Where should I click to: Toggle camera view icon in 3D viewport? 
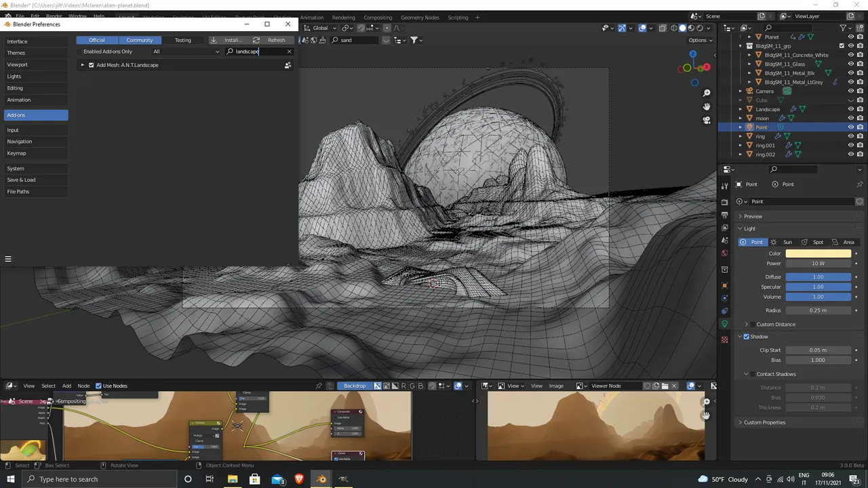click(x=707, y=120)
